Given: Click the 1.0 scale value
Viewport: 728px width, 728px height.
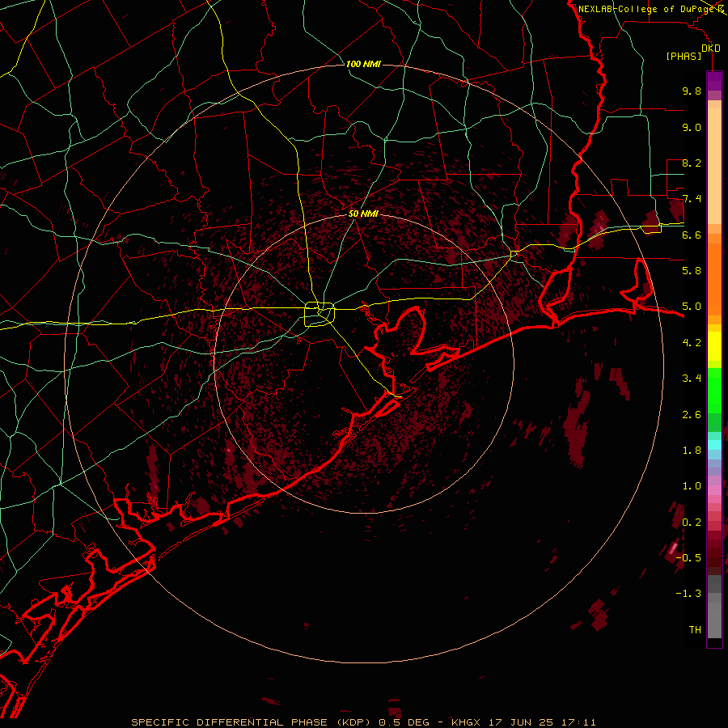Looking at the screenshot, I should pos(692,486).
